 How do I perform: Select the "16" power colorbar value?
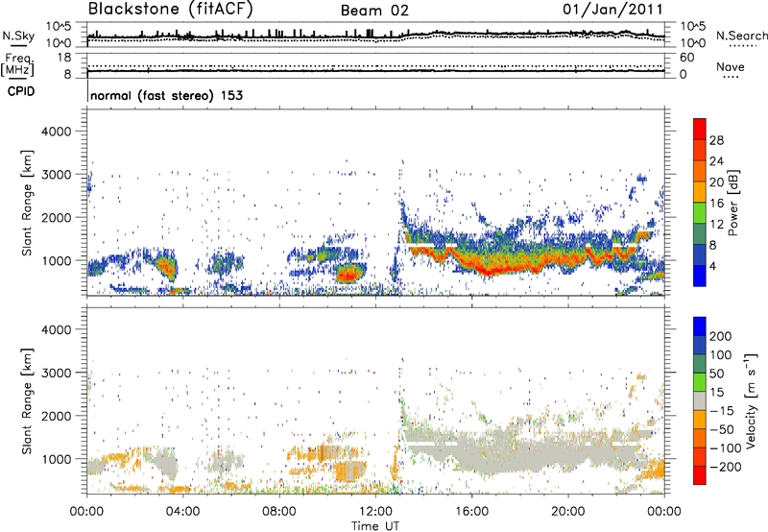click(x=716, y=204)
